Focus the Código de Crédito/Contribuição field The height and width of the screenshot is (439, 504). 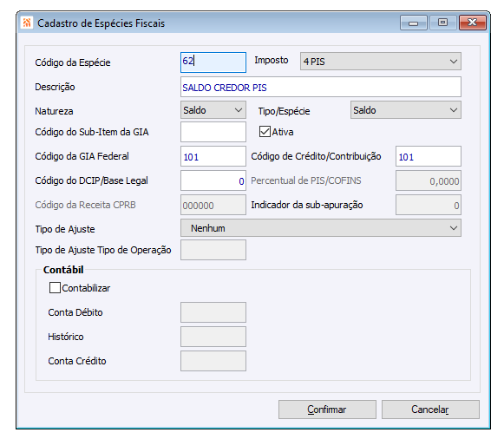pyautogui.click(x=429, y=156)
